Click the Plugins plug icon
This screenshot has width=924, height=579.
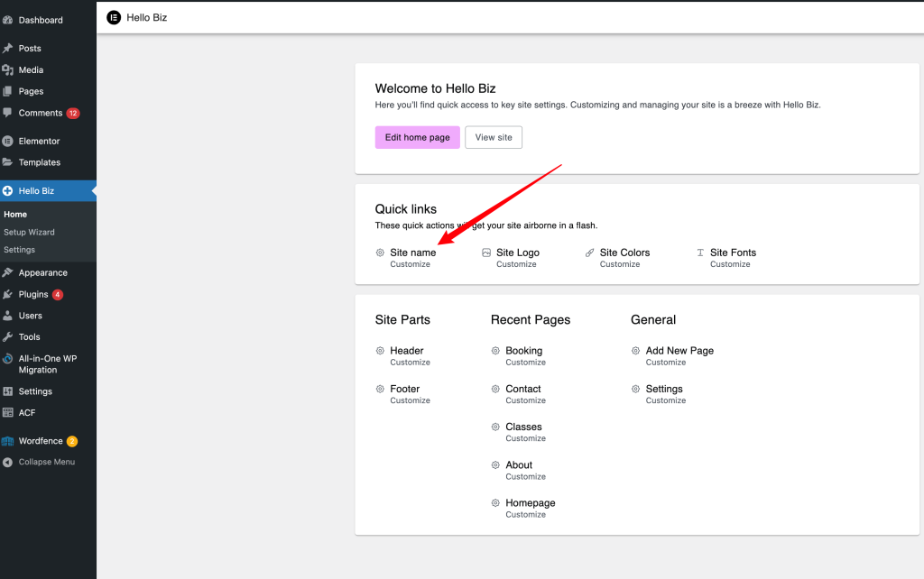point(7,295)
